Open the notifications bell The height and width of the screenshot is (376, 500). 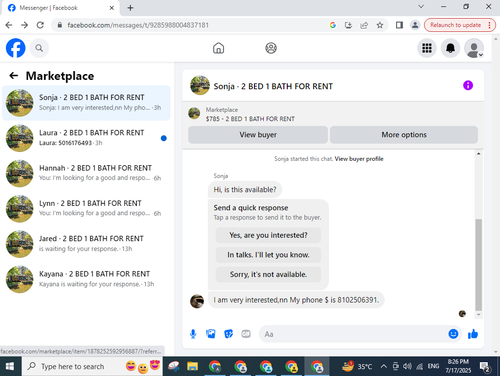[450, 48]
